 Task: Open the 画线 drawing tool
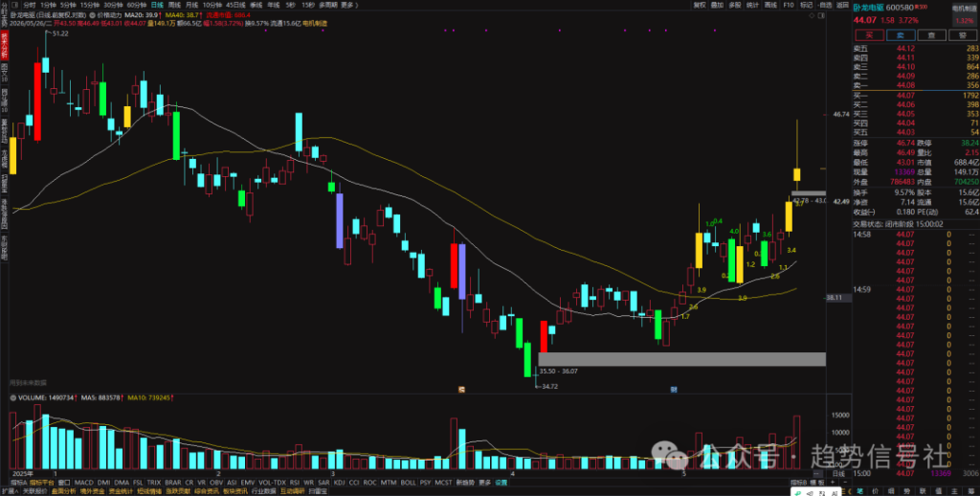[770, 5]
